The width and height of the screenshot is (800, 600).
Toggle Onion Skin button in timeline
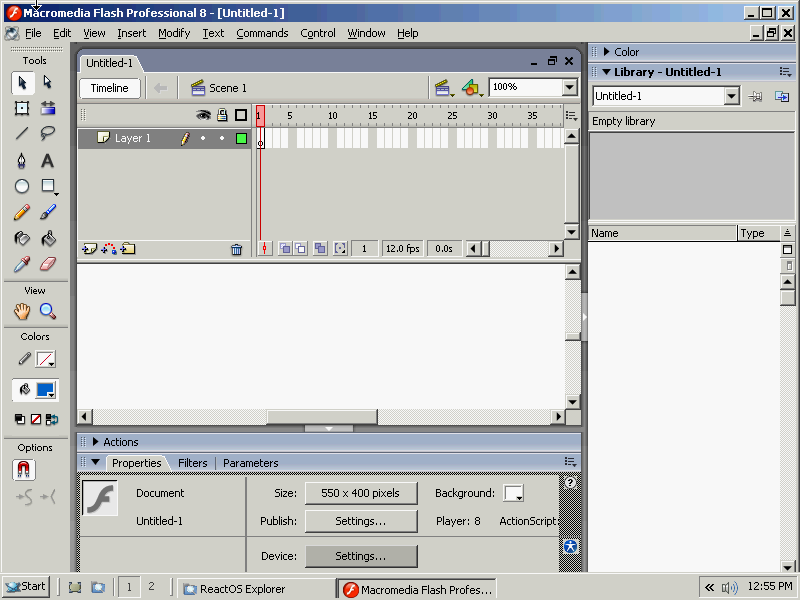coord(285,248)
